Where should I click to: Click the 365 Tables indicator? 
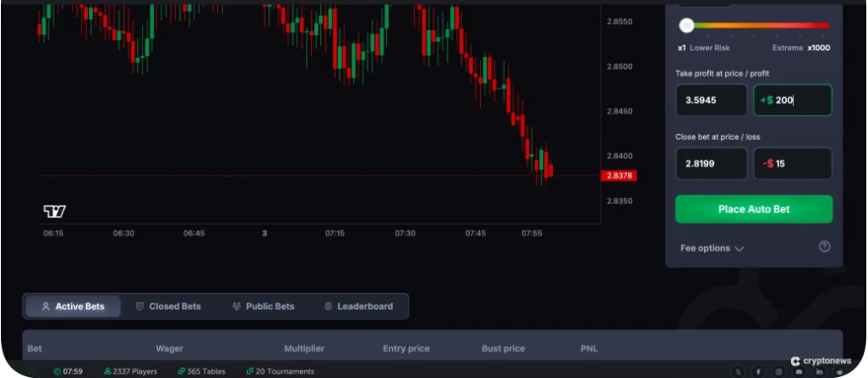tap(202, 371)
